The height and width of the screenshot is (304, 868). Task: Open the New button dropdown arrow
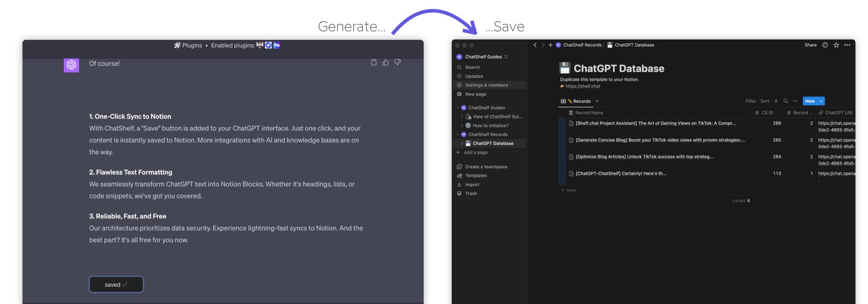821,101
